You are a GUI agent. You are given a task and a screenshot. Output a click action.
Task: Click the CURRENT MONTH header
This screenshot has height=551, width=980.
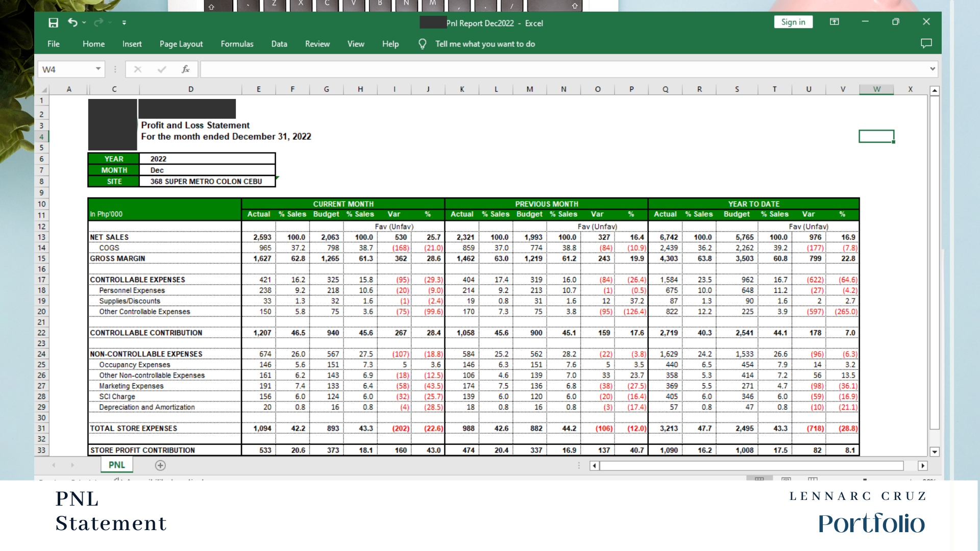343,204
